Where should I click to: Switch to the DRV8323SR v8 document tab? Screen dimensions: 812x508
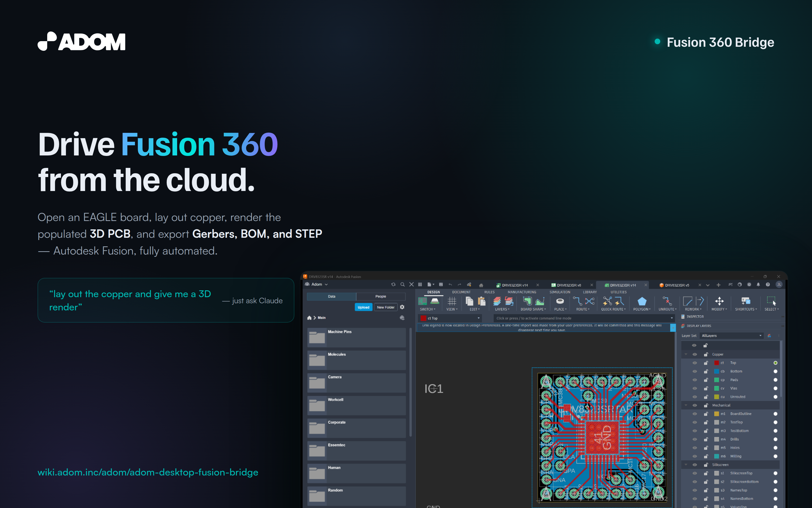point(569,285)
